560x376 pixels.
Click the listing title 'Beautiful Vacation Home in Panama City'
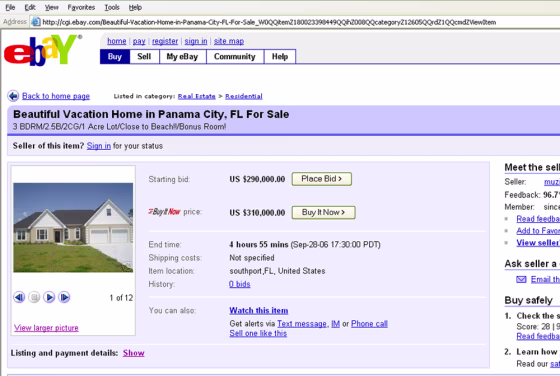tap(151, 114)
